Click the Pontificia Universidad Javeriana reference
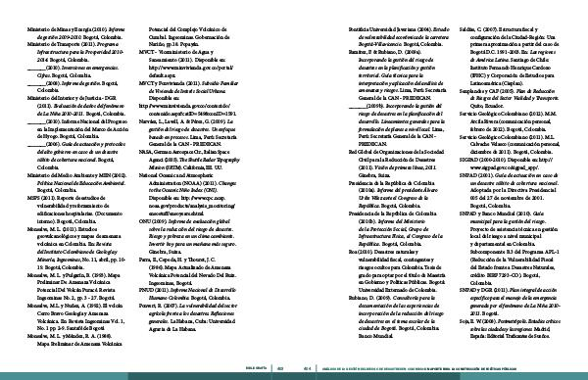The image size is (588, 380). [x=399, y=36]
